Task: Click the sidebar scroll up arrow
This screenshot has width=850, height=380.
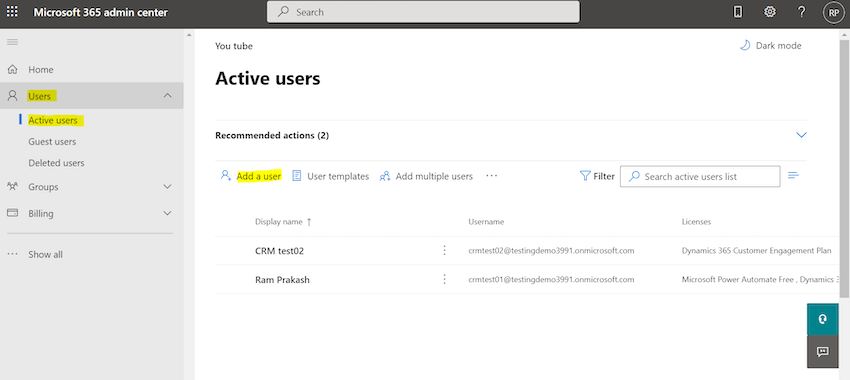Action: tap(189, 35)
